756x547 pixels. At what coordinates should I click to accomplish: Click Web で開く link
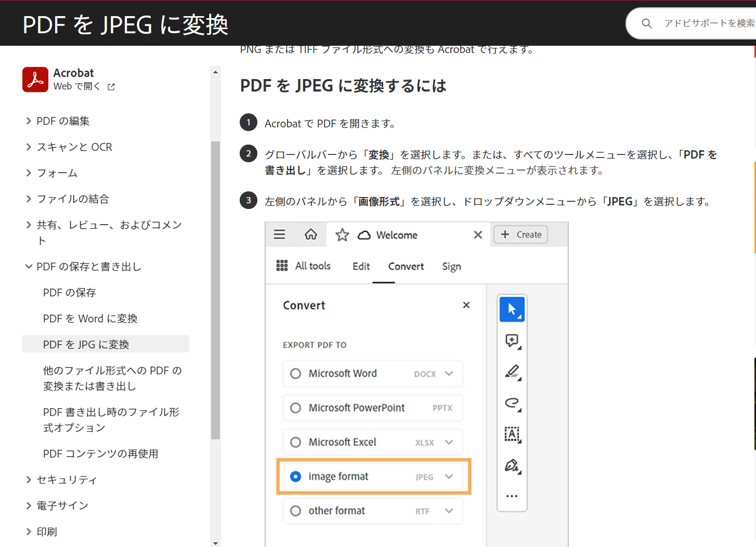[x=77, y=86]
